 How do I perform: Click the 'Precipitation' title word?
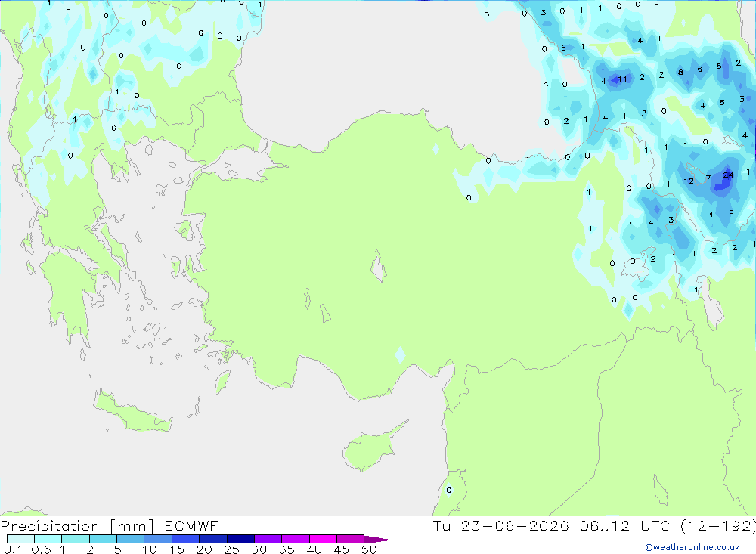click(50, 526)
